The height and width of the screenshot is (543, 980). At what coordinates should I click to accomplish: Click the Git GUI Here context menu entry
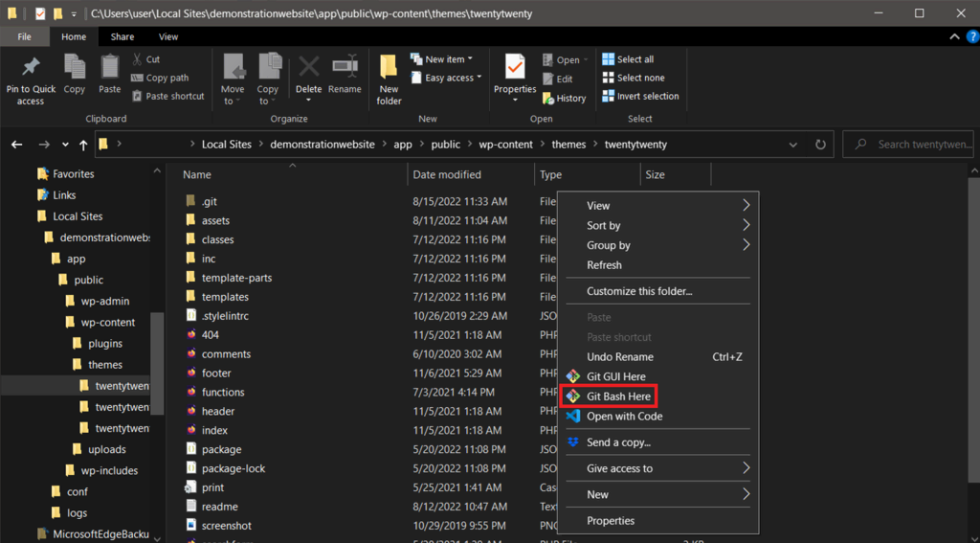pyautogui.click(x=616, y=376)
